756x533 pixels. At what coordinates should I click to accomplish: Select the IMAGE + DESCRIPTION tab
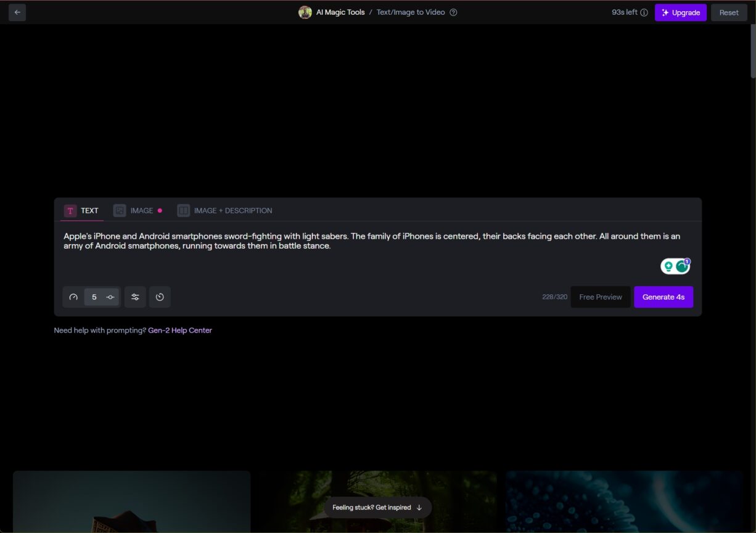point(225,211)
